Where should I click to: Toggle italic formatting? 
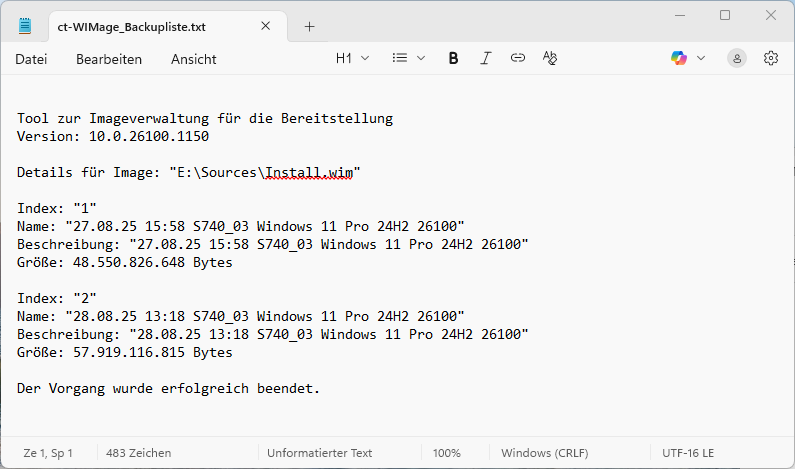click(486, 59)
